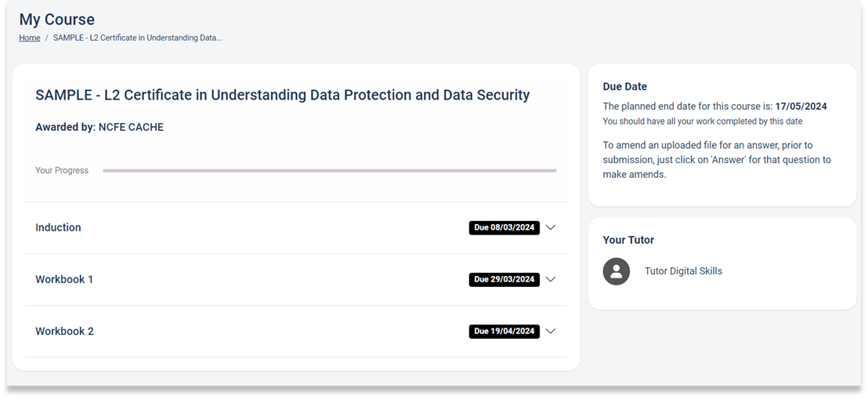Expand the Workbook 2 chevron
Viewport: 868px width, 399px height.
(x=550, y=332)
